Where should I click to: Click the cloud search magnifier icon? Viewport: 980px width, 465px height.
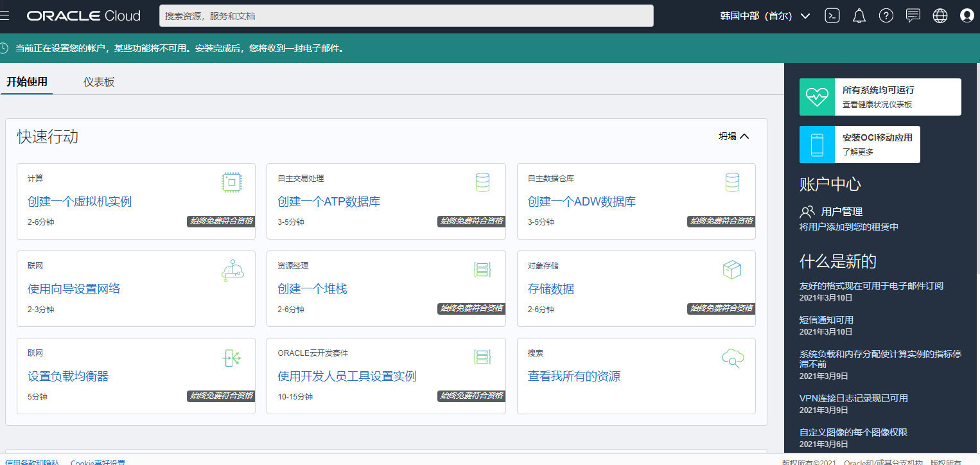[733, 358]
